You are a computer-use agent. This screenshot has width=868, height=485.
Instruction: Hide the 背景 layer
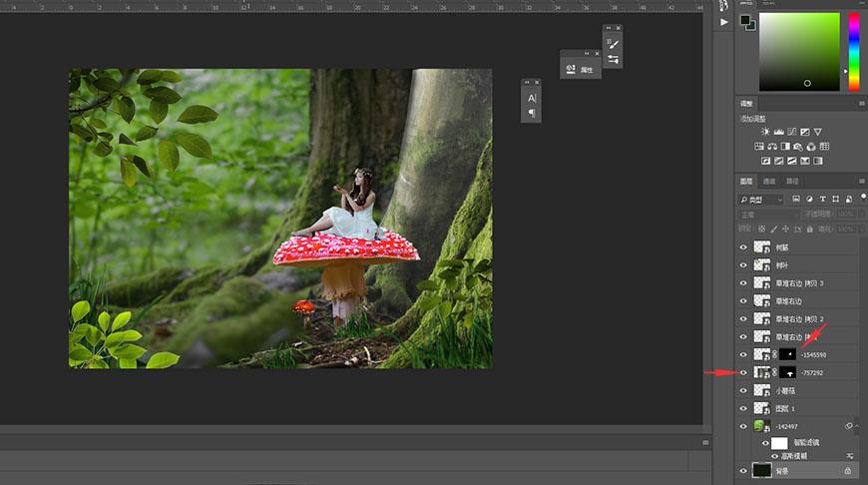[x=743, y=470]
